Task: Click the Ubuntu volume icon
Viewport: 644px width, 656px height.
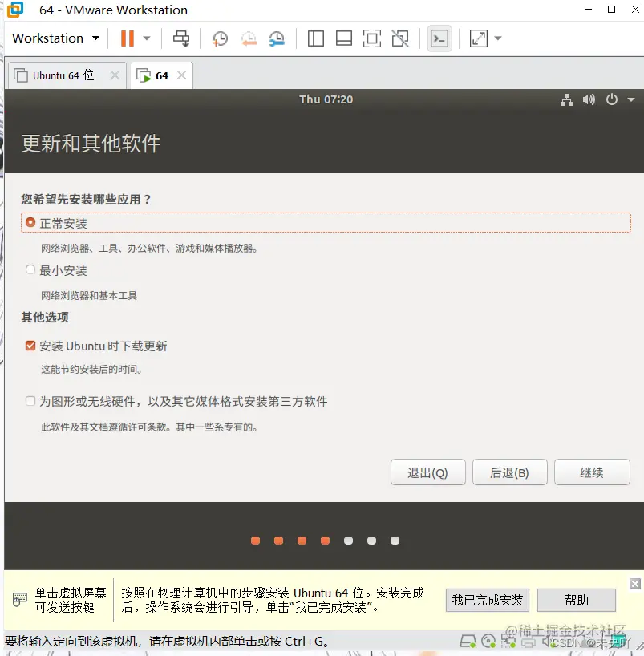Action: [589, 99]
